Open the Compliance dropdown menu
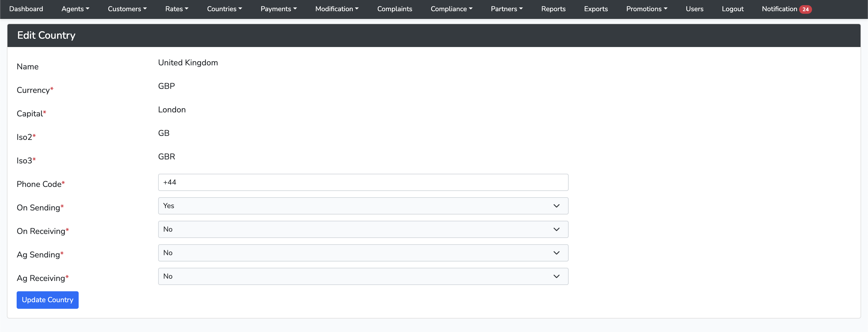This screenshot has width=868, height=332. [451, 9]
